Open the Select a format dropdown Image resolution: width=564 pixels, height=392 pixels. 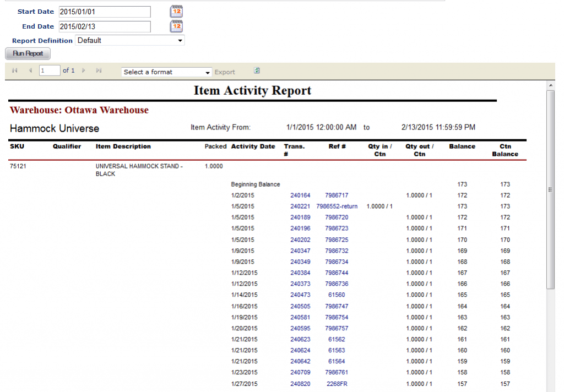point(208,72)
